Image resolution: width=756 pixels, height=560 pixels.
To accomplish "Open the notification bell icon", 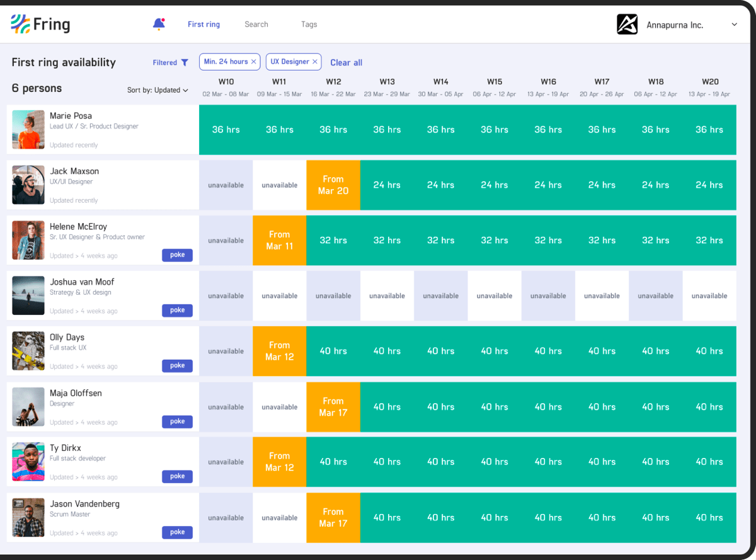I will (x=159, y=23).
